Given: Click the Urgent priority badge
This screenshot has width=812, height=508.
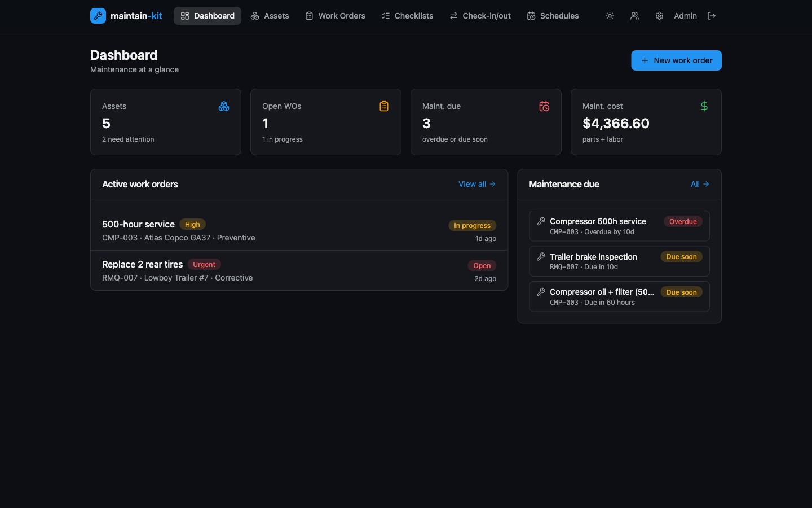Looking at the screenshot, I should tap(204, 264).
